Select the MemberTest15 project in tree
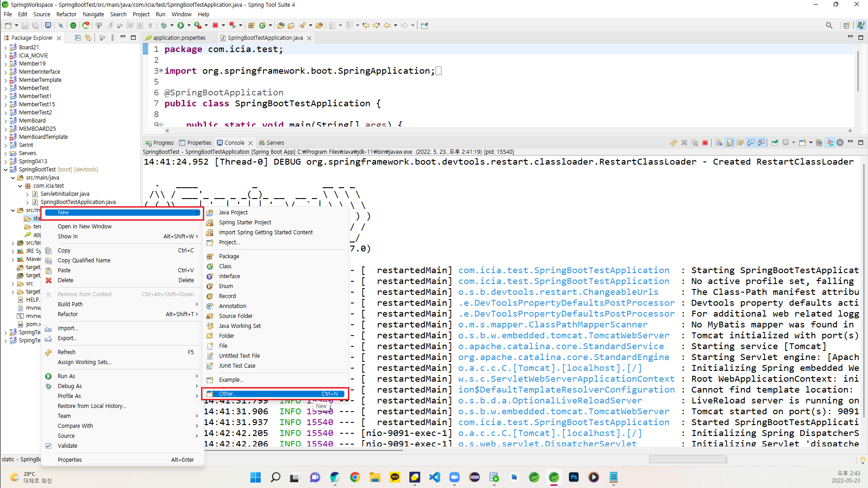The height and width of the screenshot is (488, 868). click(x=37, y=104)
